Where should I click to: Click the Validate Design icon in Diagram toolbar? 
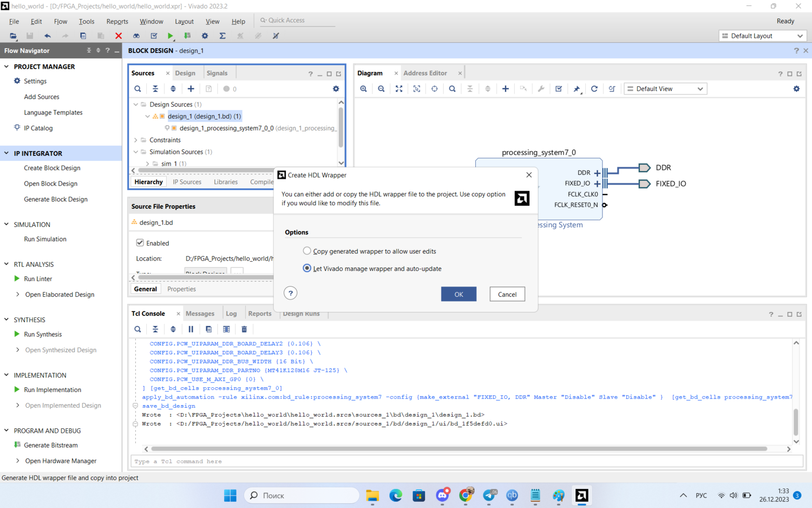pos(559,89)
